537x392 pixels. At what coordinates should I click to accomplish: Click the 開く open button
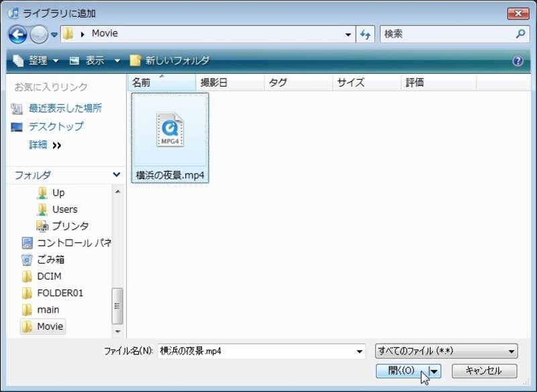point(403,370)
